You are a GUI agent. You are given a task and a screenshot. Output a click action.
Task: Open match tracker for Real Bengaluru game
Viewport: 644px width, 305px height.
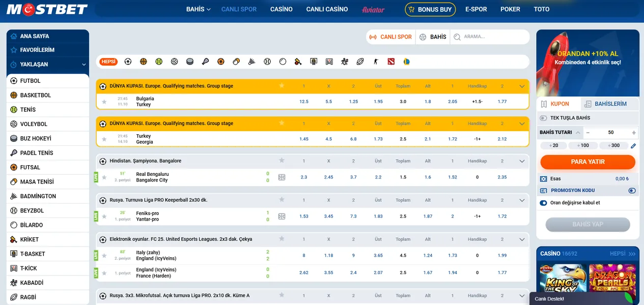282,177
